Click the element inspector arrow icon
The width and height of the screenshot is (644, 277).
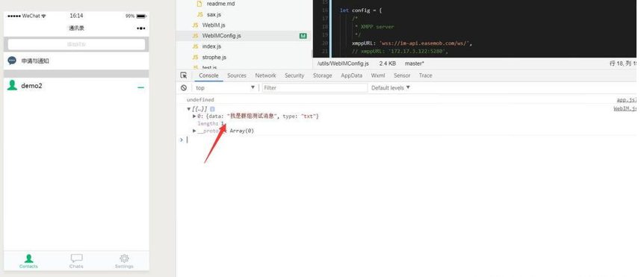[x=184, y=75]
